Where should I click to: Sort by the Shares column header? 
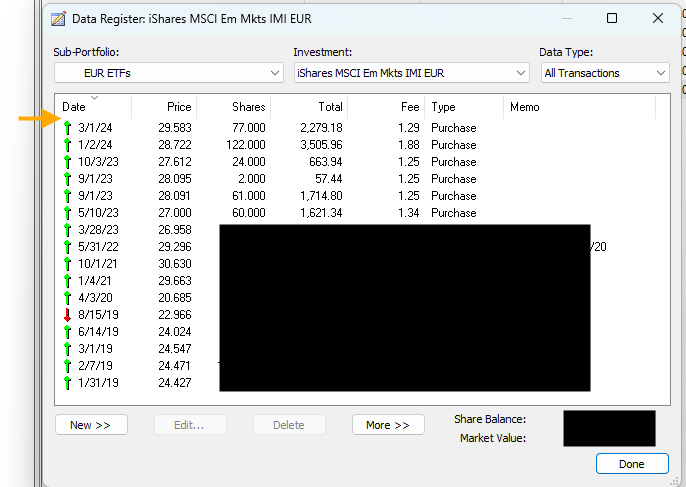click(x=234, y=107)
